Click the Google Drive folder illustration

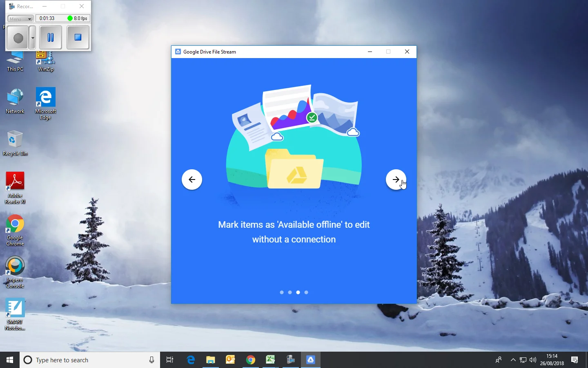pos(294,169)
